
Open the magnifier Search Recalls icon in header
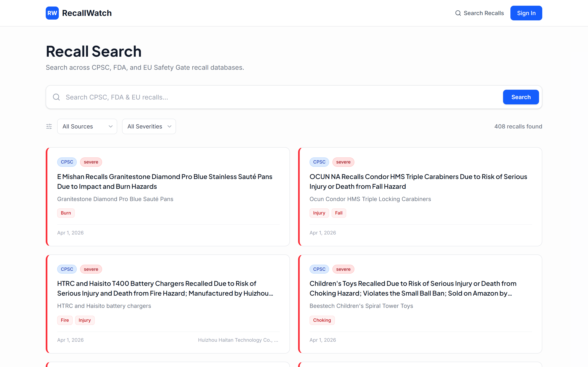[458, 13]
